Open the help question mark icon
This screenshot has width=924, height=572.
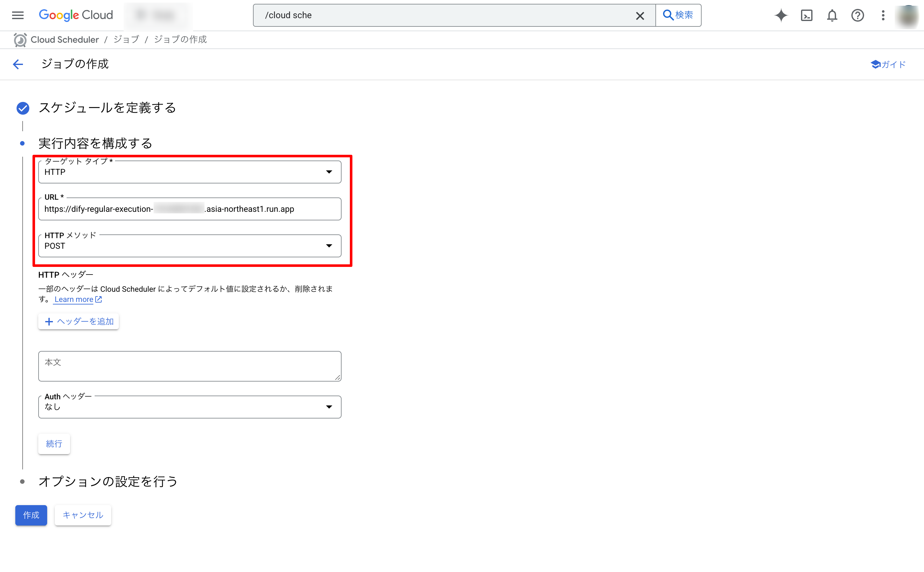(x=857, y=15)
